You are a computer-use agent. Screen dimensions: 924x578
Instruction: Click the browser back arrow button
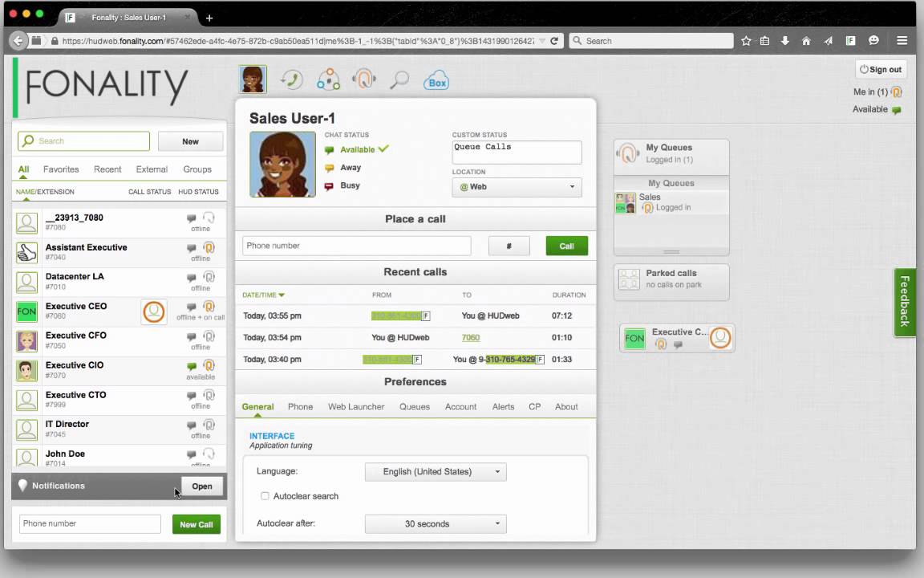coord(18,41)
